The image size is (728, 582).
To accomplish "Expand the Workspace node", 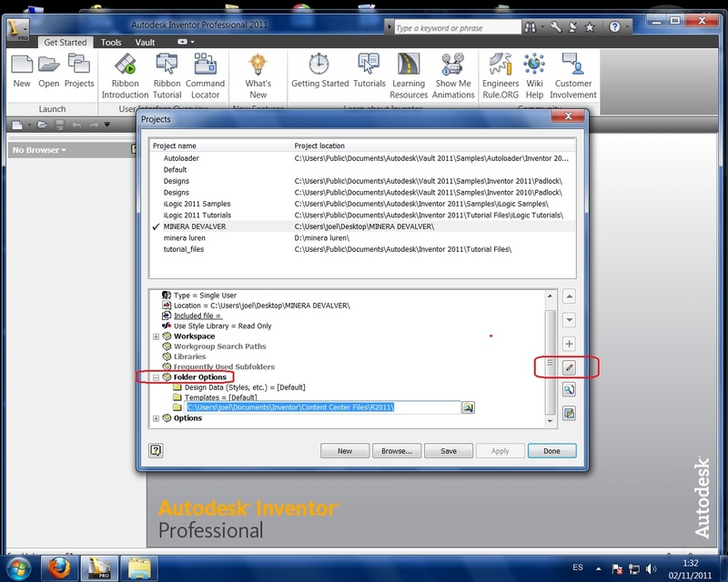I will point(156,336).
